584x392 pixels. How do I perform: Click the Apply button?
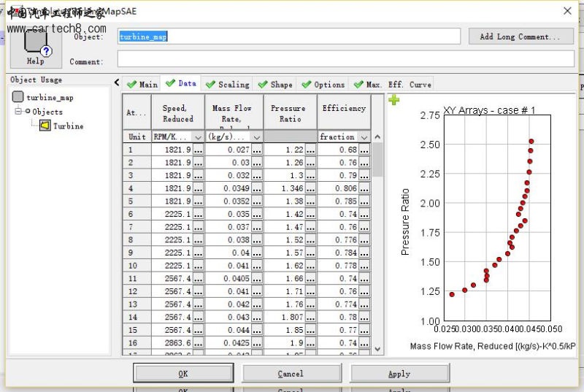pyautogui.click(x=399, y=374)
